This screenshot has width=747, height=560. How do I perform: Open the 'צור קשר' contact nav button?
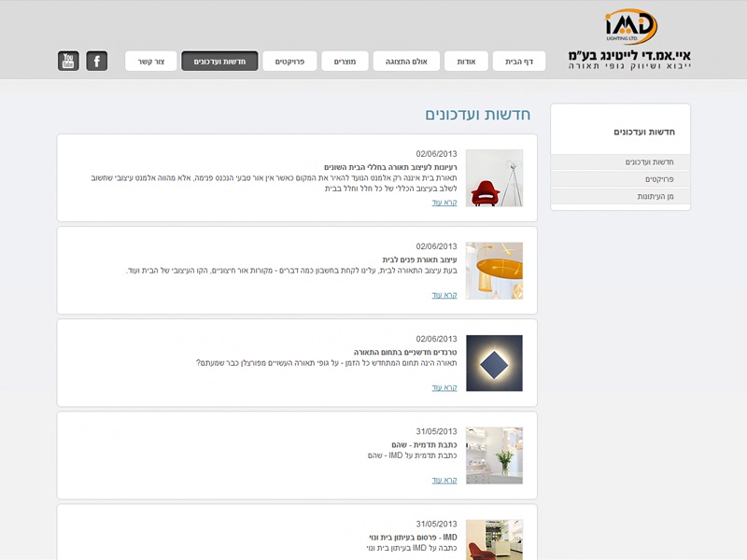pos(150,62)
